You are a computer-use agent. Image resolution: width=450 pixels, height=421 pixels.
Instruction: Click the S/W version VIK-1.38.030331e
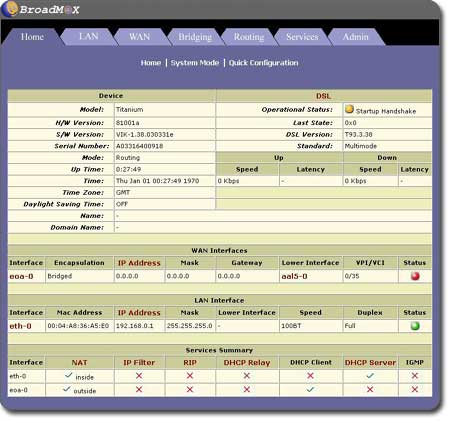[144, 134]
